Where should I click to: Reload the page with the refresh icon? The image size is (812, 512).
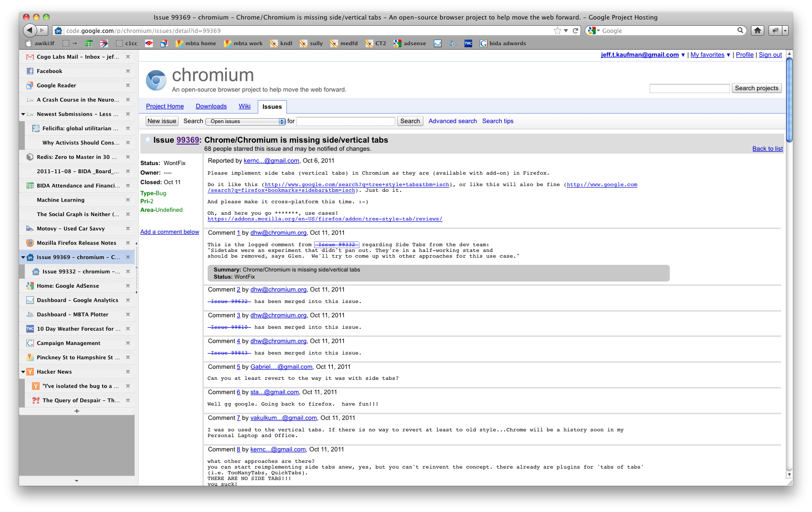point(576,31)
